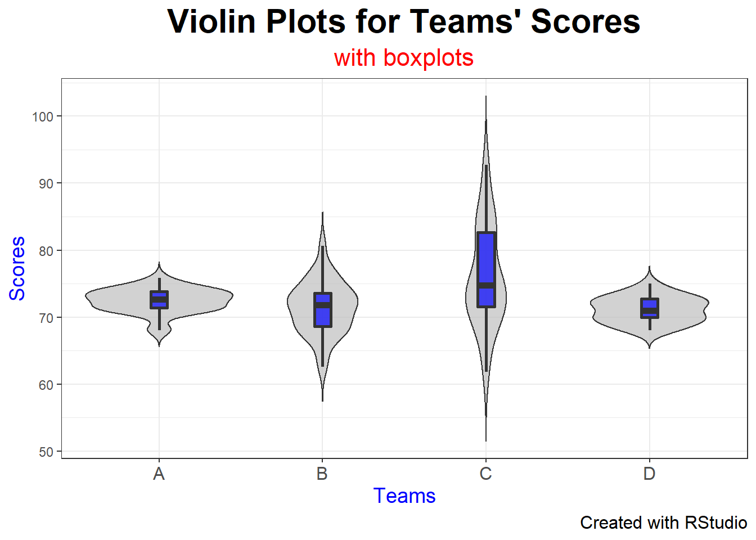The height and width of the screenshot is (540, 756).
Task: Click the x-axis tick label B
Action: (322, 474)
